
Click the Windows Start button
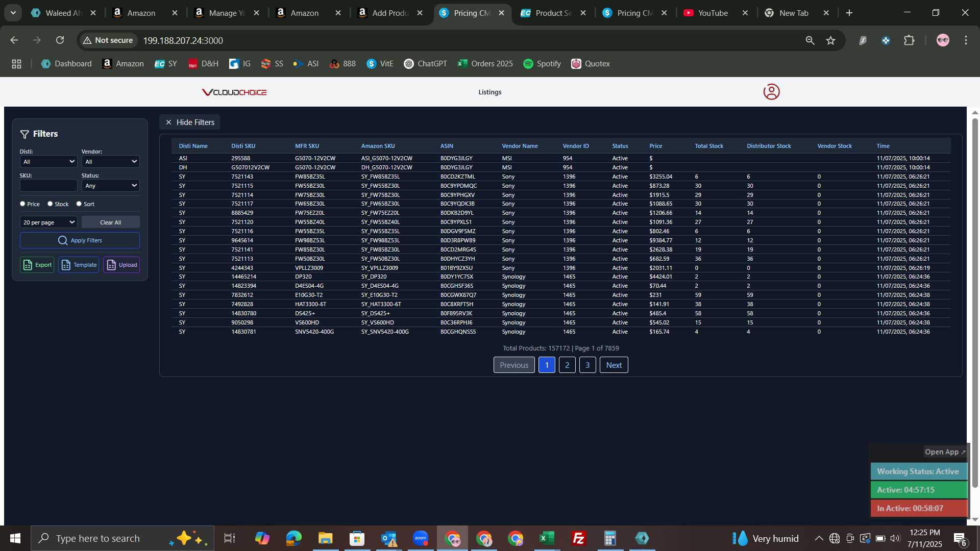point(15,538)
